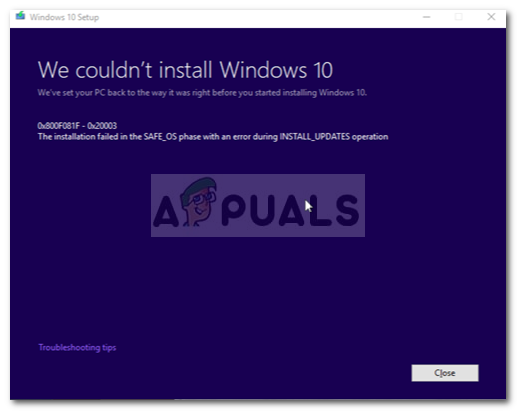Image resolution: width=517 pixels, height=411 pixels.
Task: Click the "Windows 10 Setup" title bar text
Action: (x=64, y=17)
